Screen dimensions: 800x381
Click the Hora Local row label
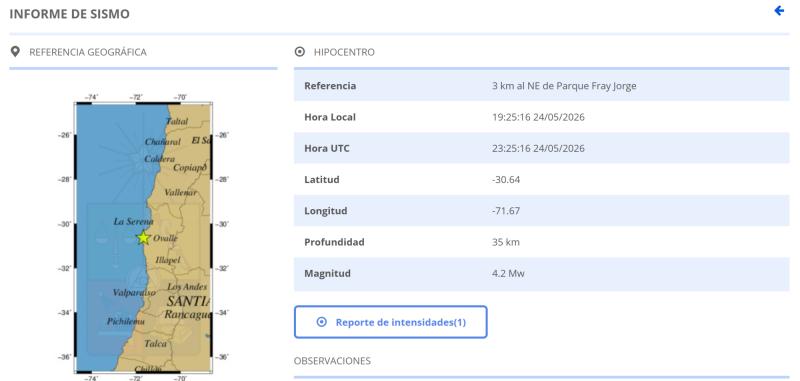(330, 117)
